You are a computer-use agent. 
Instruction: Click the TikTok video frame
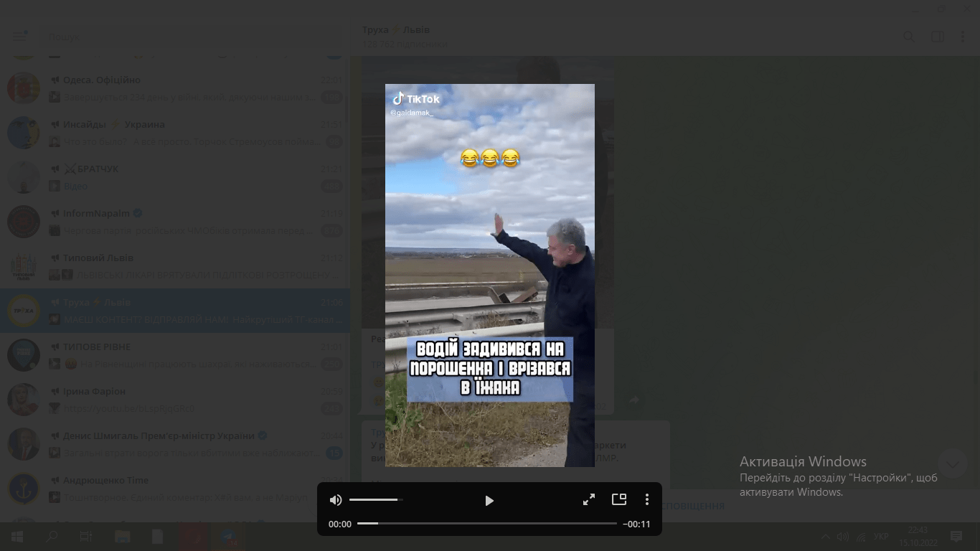(490, 275)
